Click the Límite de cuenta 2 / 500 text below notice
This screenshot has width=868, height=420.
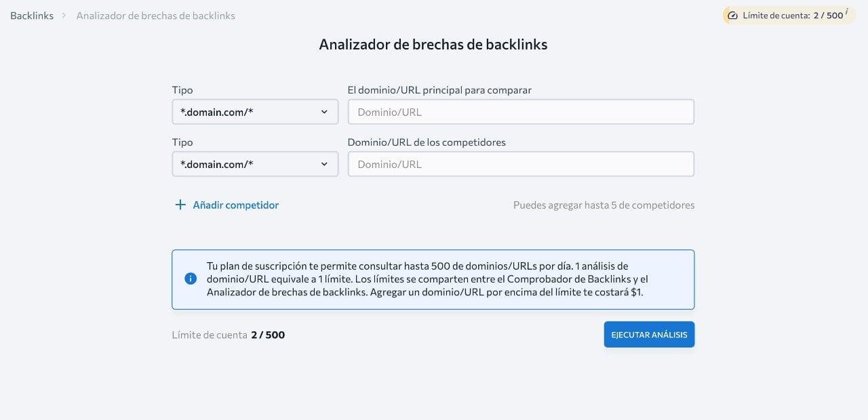click(x=229, y=335)
